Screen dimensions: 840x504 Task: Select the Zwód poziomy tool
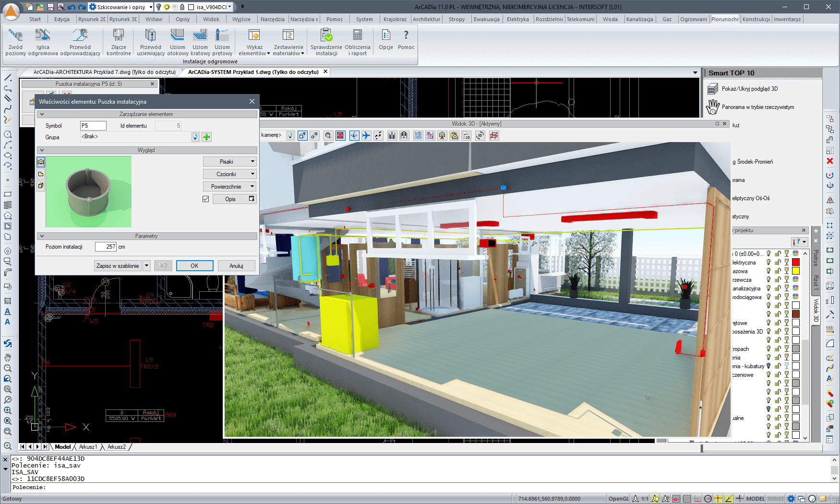point(15,42)
